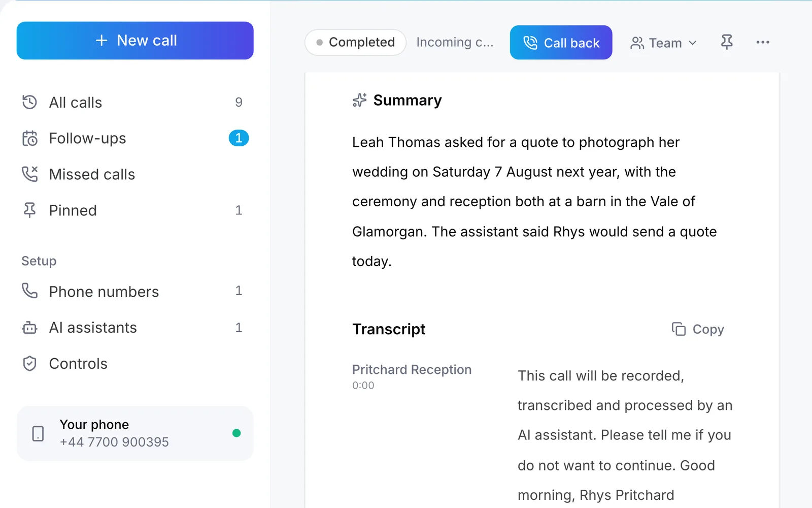This screenshot has height=508, width=812.
Task: Open Controls settings
Action: point(135,364)
